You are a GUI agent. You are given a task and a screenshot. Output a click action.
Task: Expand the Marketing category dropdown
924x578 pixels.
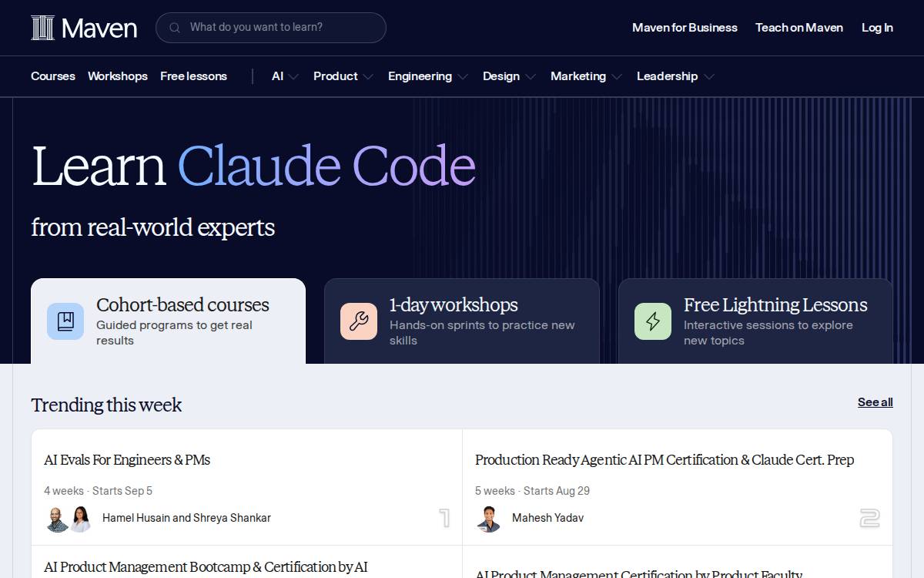click(586, 76)
